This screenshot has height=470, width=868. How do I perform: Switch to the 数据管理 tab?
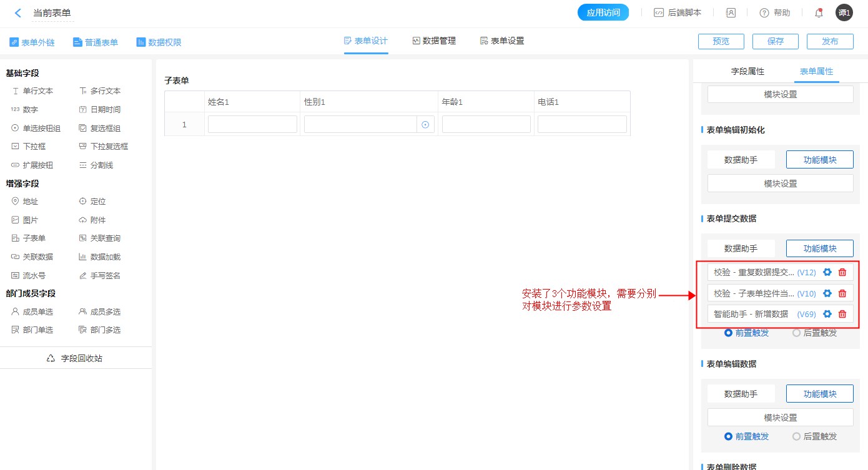[x=434, y=41]
